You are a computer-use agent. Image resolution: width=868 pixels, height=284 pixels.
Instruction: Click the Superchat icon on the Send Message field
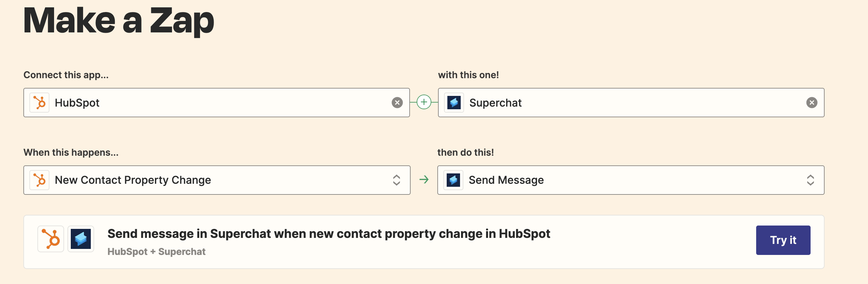(x=453, y=180)
